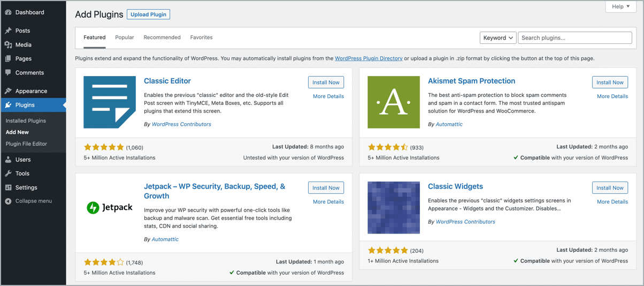This screenshot has width=644, height=286.
Task: Click the Classic Widgets star rating
Action: click(x=388, y=250)
